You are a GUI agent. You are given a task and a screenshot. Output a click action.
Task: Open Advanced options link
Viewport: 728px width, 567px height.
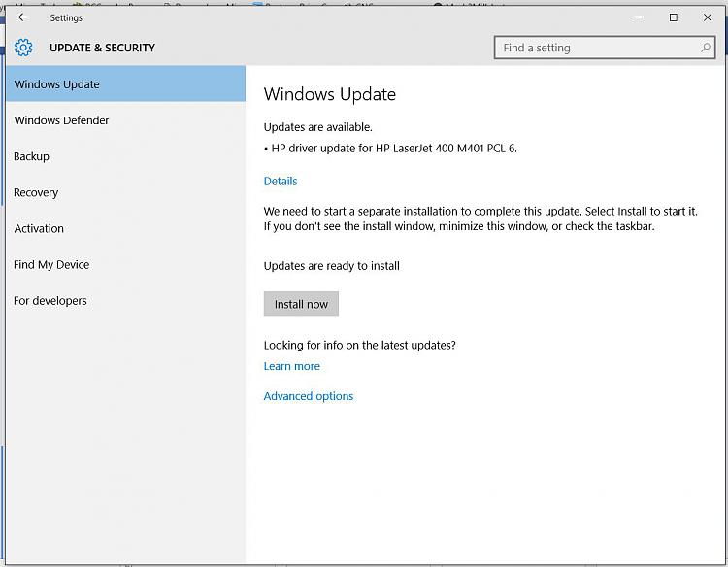(x=309, y=396)
